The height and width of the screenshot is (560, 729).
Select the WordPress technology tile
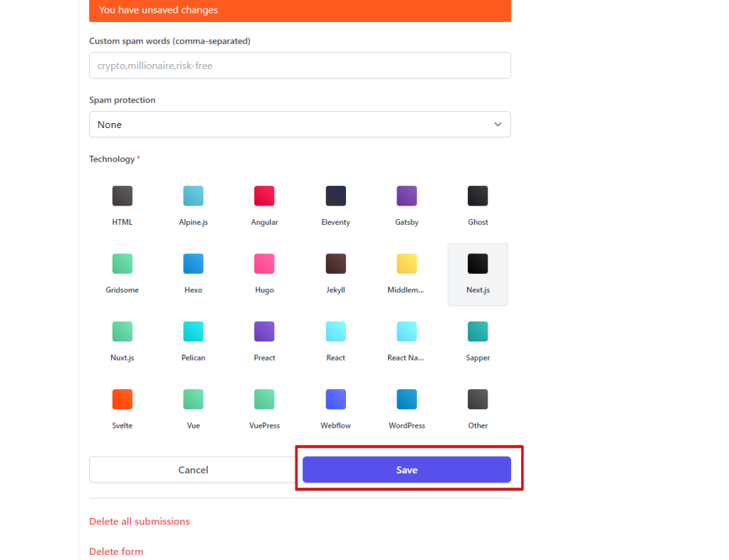pyautogui.click(x=407, y=399)
